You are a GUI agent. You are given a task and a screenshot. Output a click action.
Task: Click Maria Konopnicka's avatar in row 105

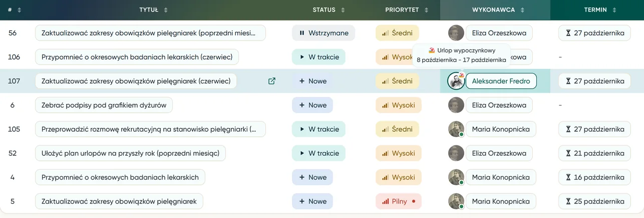coord(456,129)
